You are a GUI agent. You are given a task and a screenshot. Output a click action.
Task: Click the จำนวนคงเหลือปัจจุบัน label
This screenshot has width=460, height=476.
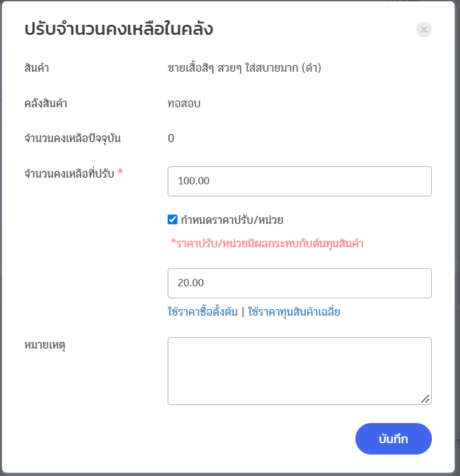click(72, 138)
